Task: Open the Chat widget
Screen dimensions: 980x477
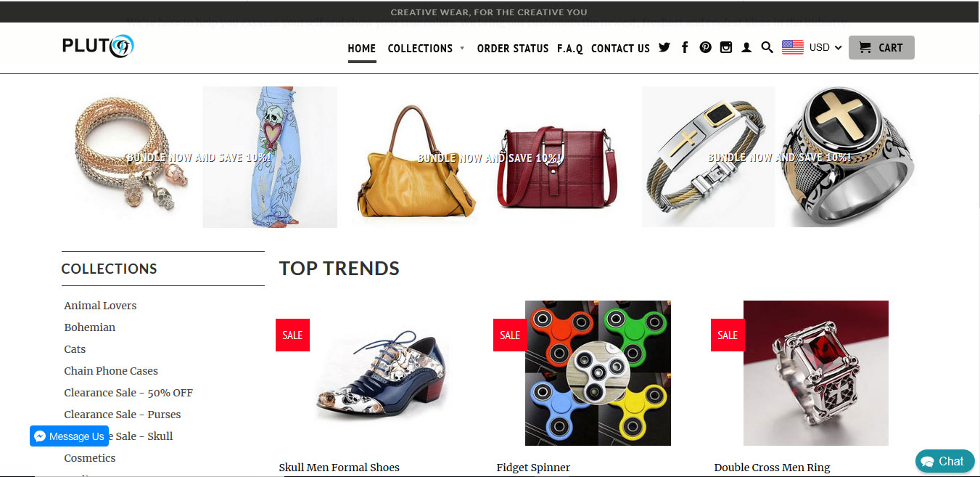Action: point(945,461)
